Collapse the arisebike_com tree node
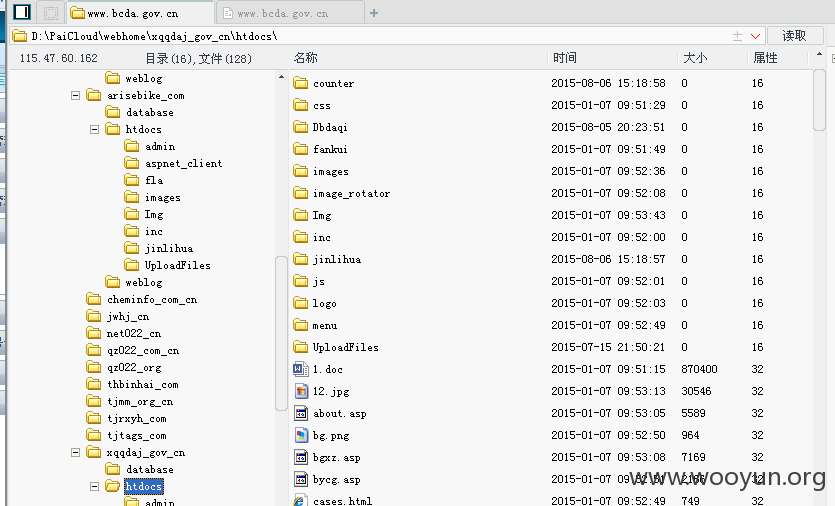This screenshot has height=506, width=835. (76, 95)
